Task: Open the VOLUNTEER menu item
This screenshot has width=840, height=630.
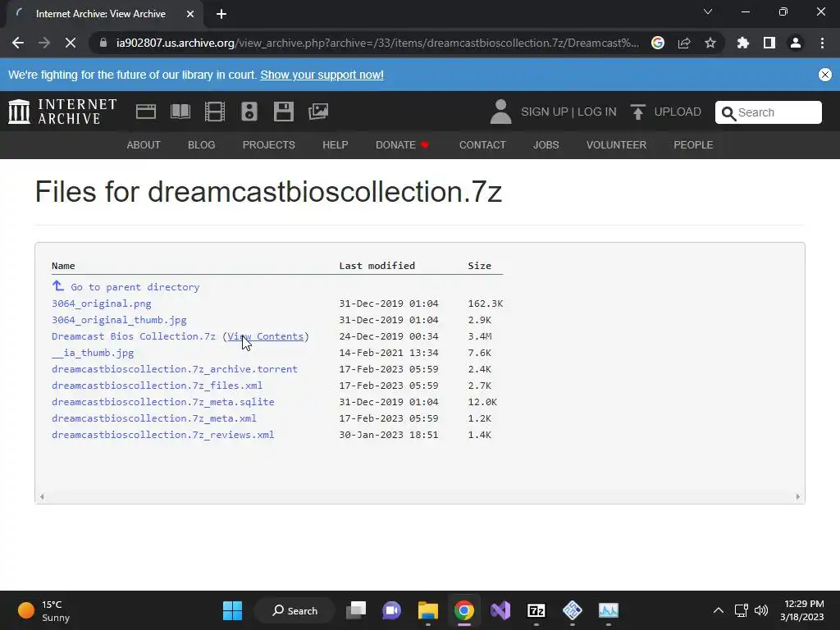Action: pos(616,144)
